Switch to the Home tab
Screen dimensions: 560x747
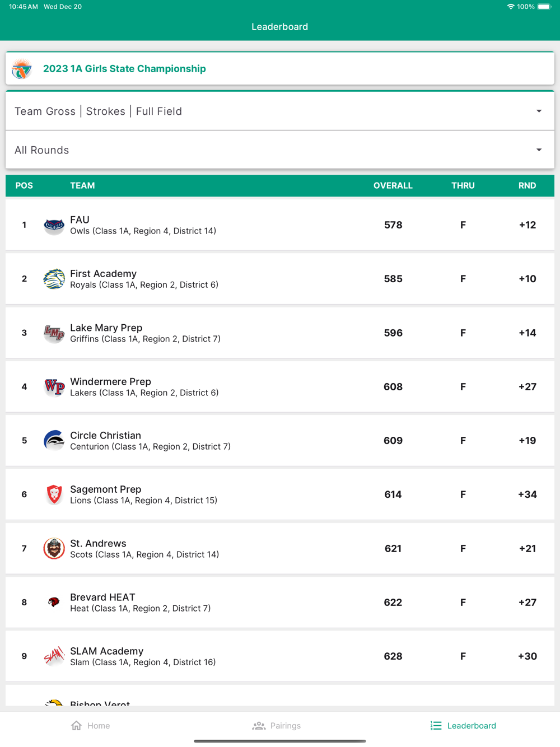point(91,726)
